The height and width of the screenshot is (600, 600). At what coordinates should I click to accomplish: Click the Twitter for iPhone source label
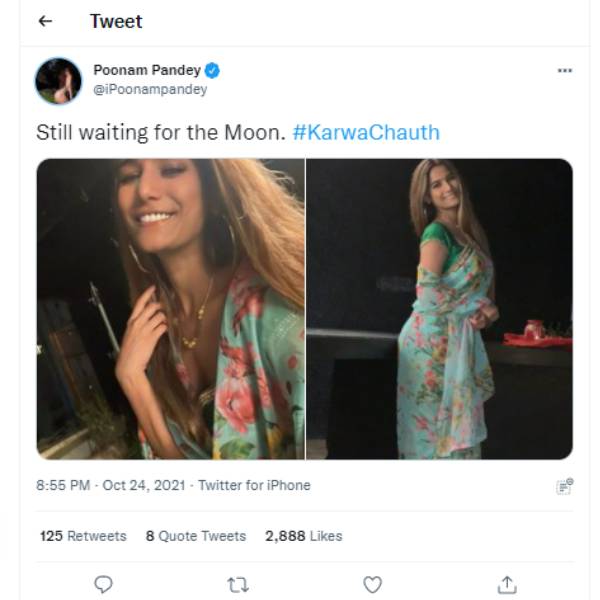254,485
